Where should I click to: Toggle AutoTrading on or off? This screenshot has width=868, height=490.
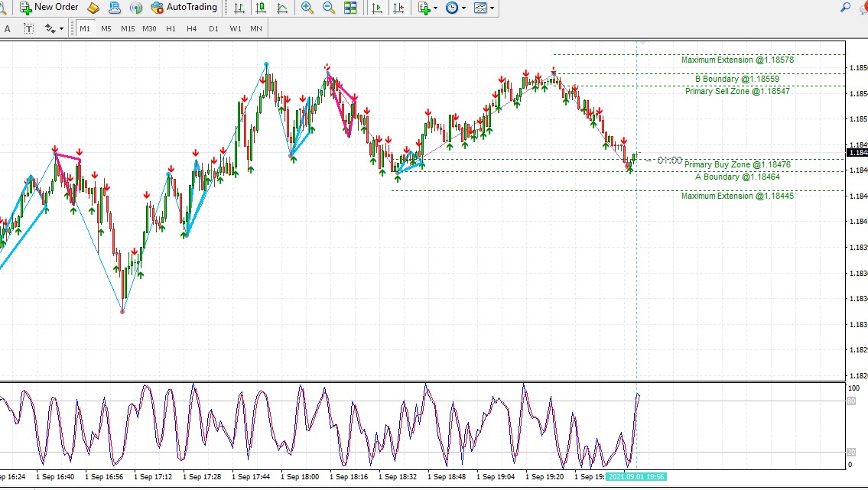coord(184,8)
